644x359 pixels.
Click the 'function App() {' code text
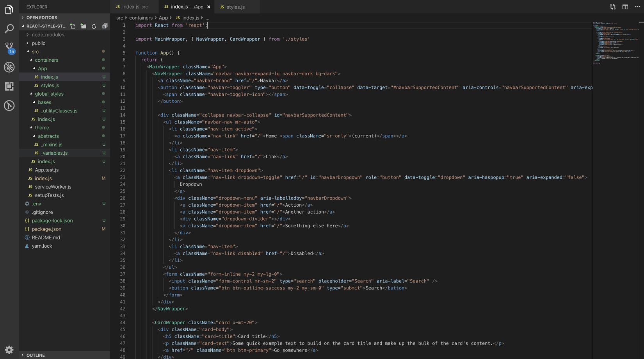coord(158,53)
